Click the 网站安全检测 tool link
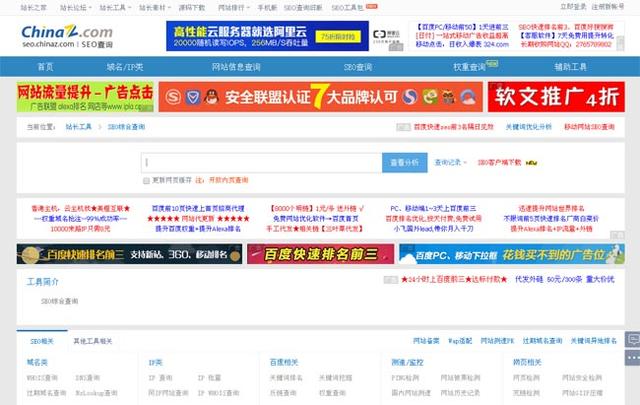This screenshot has width=640, height=405. (x=582, y=378)
